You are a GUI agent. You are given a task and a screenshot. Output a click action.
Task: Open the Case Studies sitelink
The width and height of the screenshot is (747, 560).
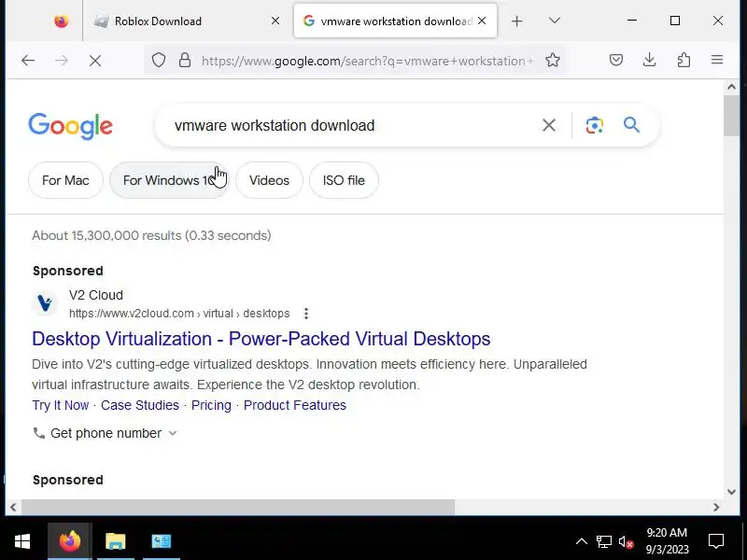pos(140,405)
